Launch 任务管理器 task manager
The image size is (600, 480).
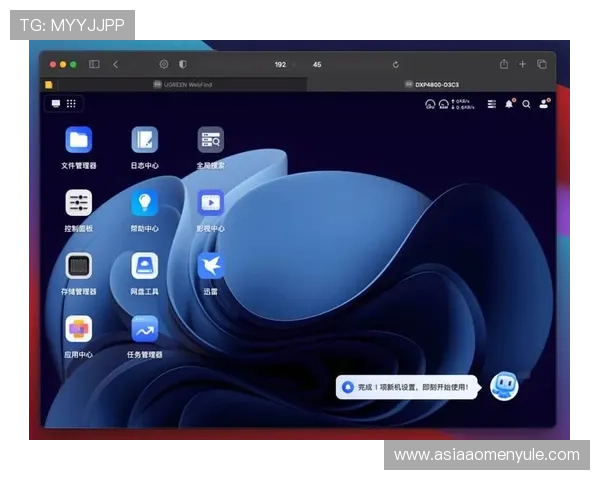point(144,329)
